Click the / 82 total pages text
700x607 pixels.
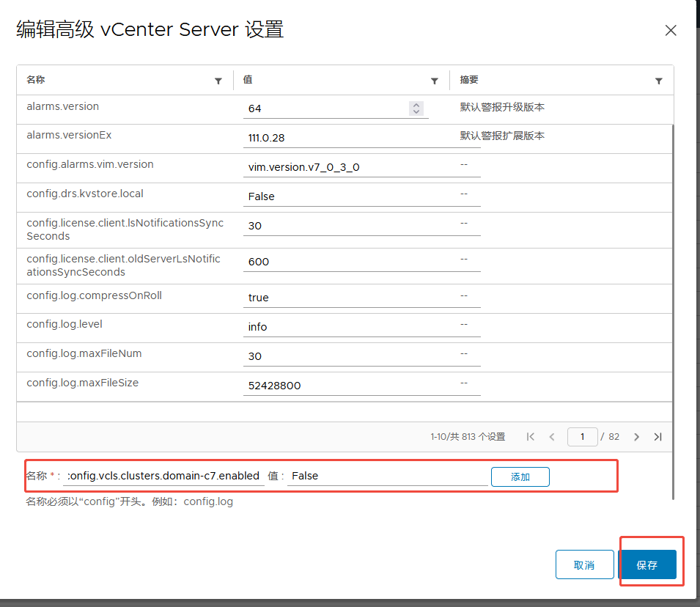tap(610, 437)
